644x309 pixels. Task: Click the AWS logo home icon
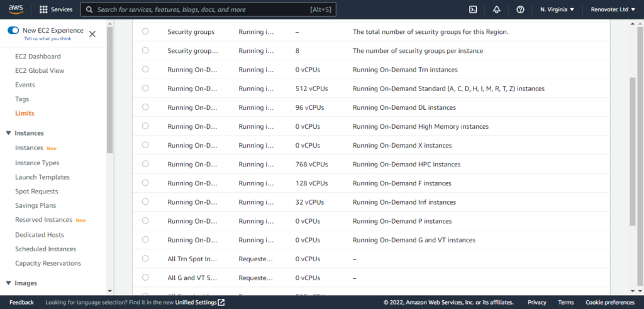click(16, 9)
